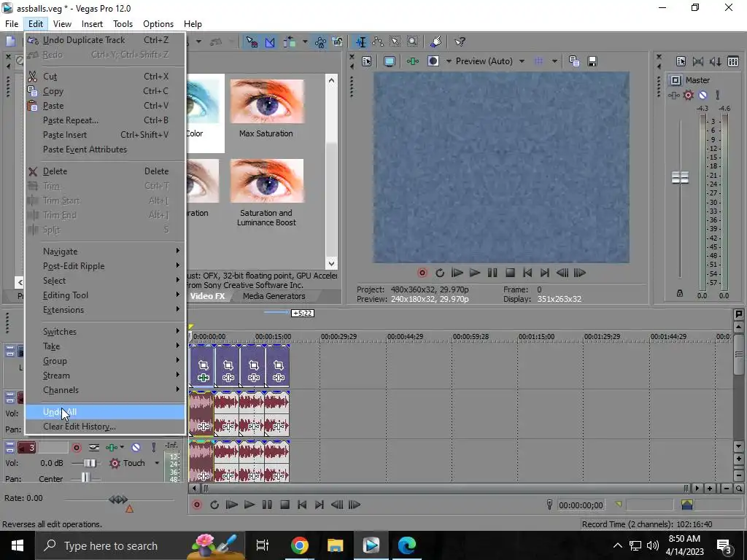Solo audio track 3
Viewport: 747px width, 560px height.
[153, 448]
